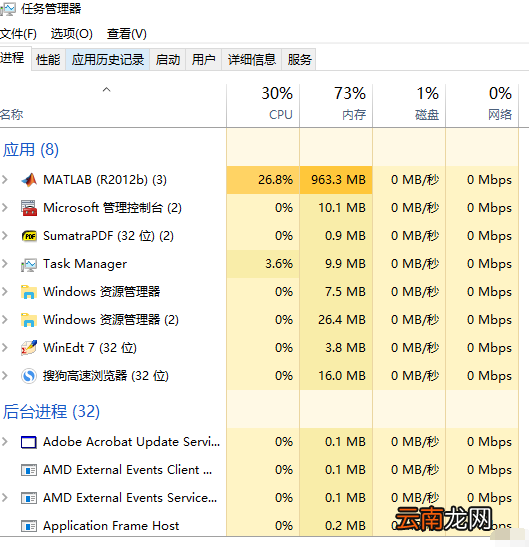Screen dimensions: 529x547
Task: Switch to the 启动 tab
Action: pos(168,60)
